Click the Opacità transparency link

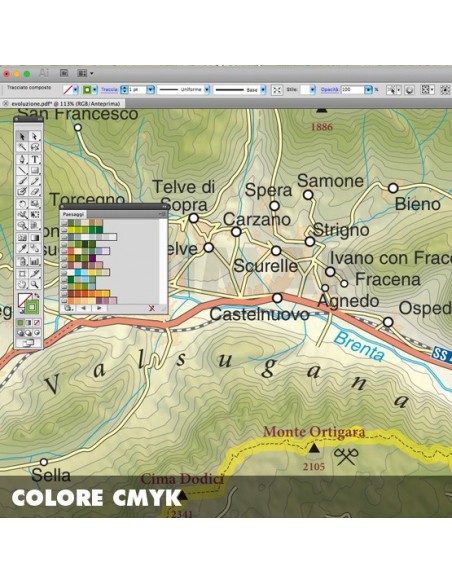[x=330, y=90]
